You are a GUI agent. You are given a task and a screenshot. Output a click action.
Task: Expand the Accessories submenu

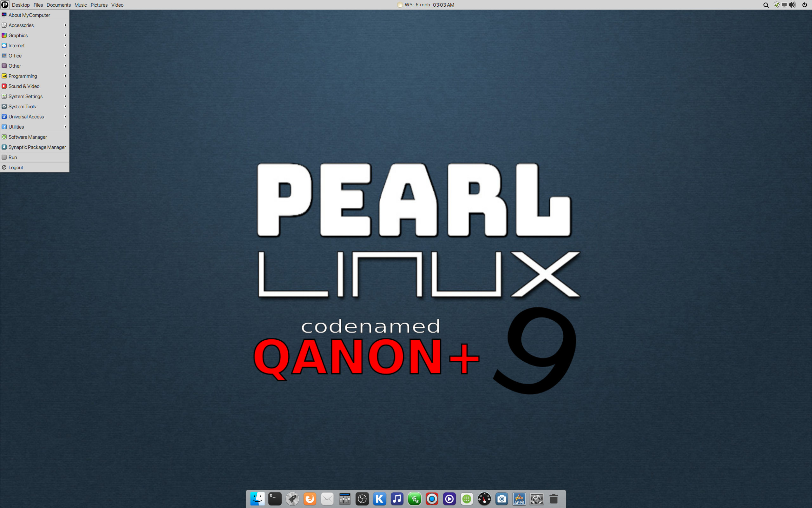[35, 25]
